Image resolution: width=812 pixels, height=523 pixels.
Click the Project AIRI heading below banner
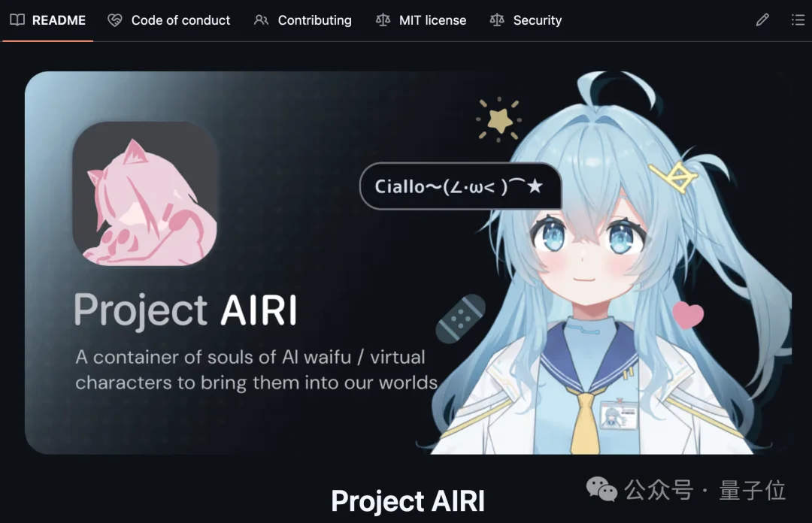click(408, 501)
